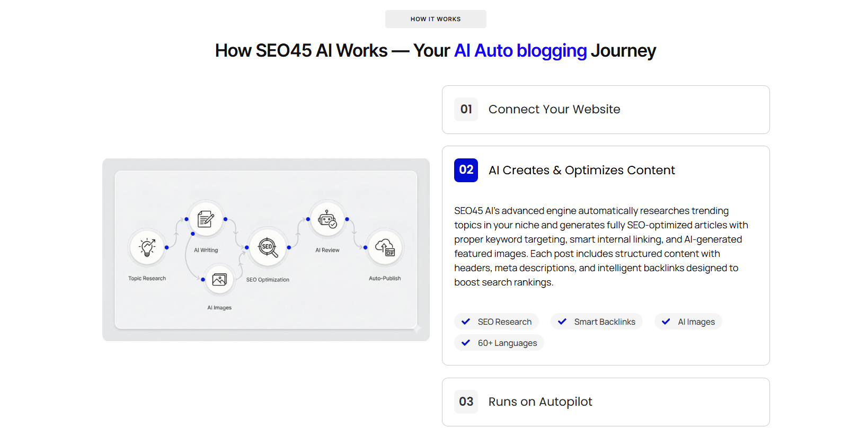Viewport: 868px width, 437px height.
Task: Click the AI Images label under diagram icon
Action: (x=219, y=308)
